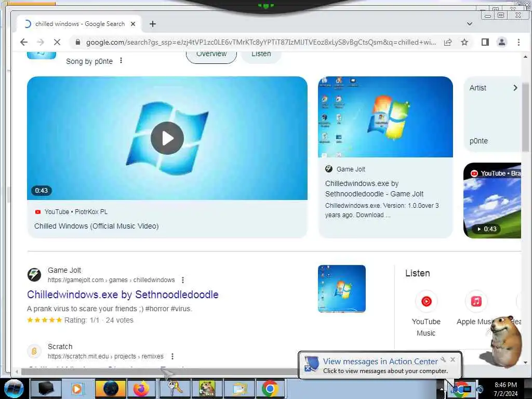Open notification options wrench icon
Viewport: 532px width, 399px height.
point(443,360)
